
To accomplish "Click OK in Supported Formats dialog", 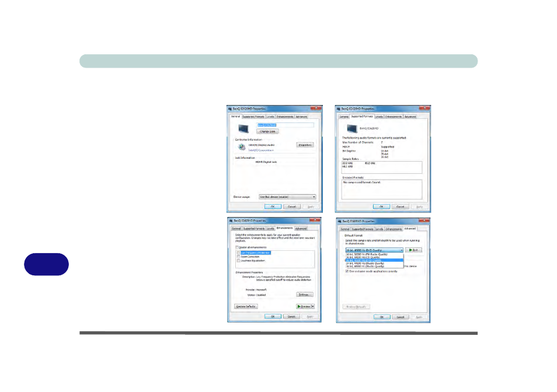I will pos(381,207).
